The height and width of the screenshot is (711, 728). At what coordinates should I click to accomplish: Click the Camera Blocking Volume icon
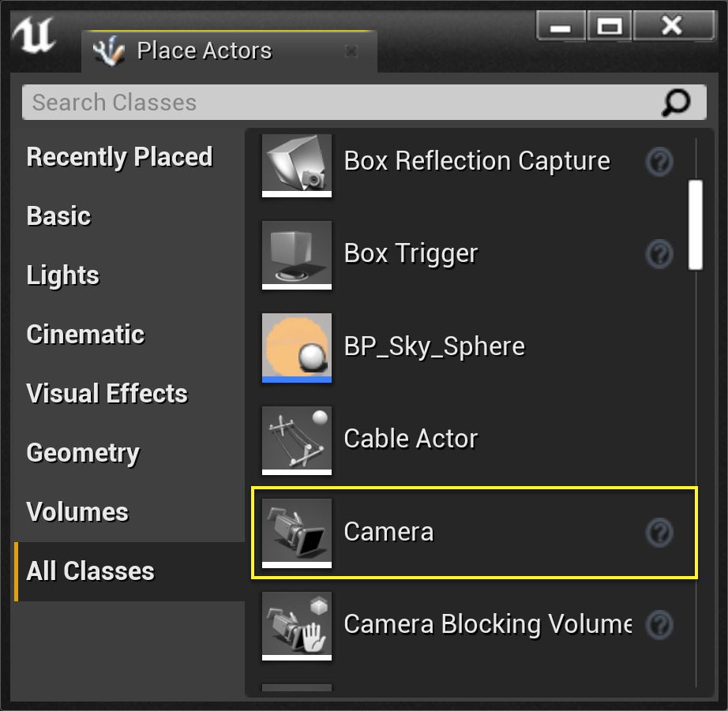click(297, 626)
